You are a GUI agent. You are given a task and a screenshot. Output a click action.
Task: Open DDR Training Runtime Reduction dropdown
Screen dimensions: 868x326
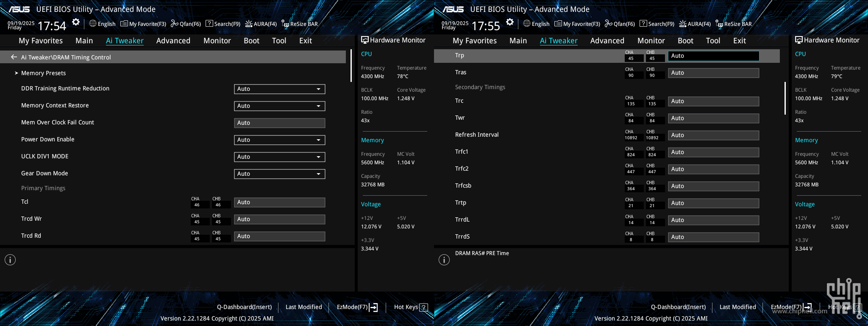click(x=280, y=89)
